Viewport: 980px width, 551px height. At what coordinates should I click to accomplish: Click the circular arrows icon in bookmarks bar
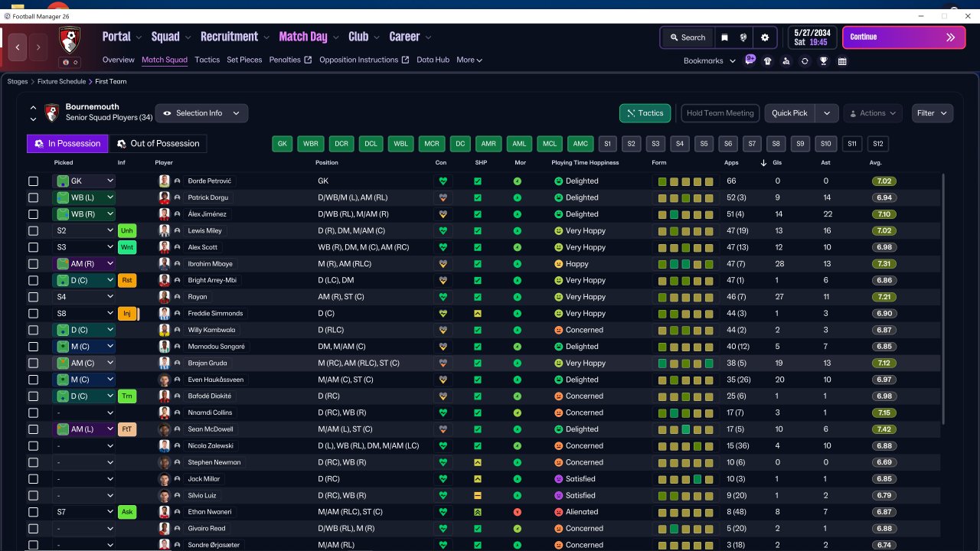pyautogui.click(x=805, y=61)
